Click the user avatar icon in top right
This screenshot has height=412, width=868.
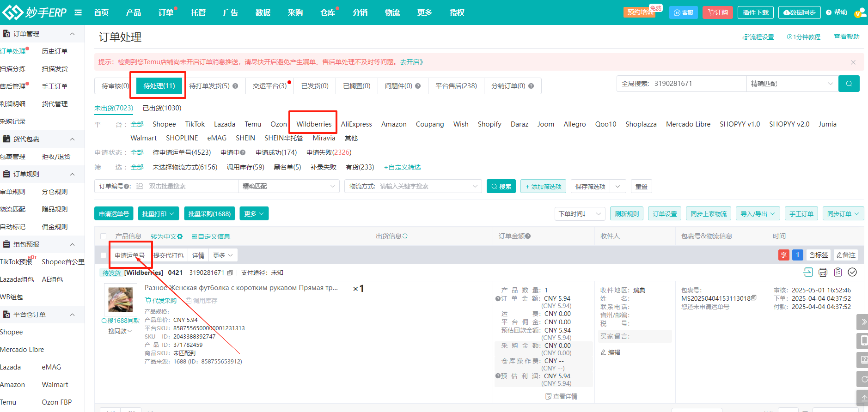click(x=860, y=12)
